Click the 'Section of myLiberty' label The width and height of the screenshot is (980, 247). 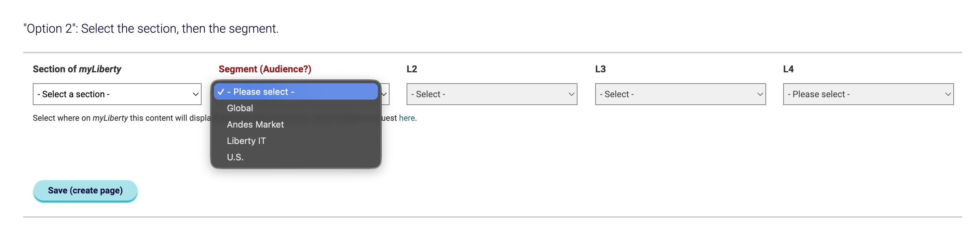[x=77, y=69]
